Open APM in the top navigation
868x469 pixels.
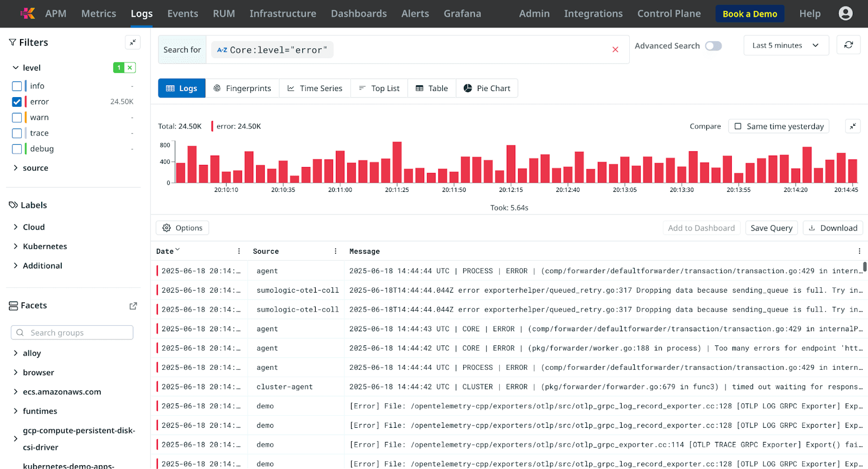pos(56,14)
